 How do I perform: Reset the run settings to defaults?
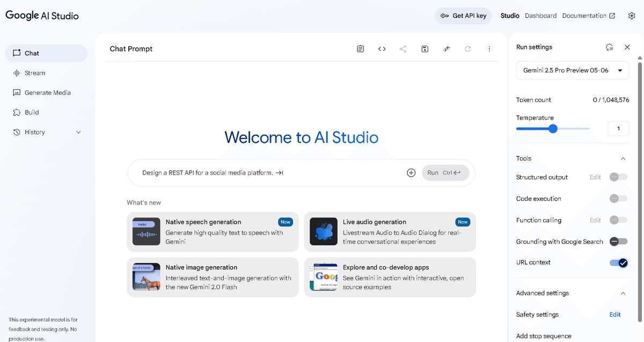coord(609,47)
